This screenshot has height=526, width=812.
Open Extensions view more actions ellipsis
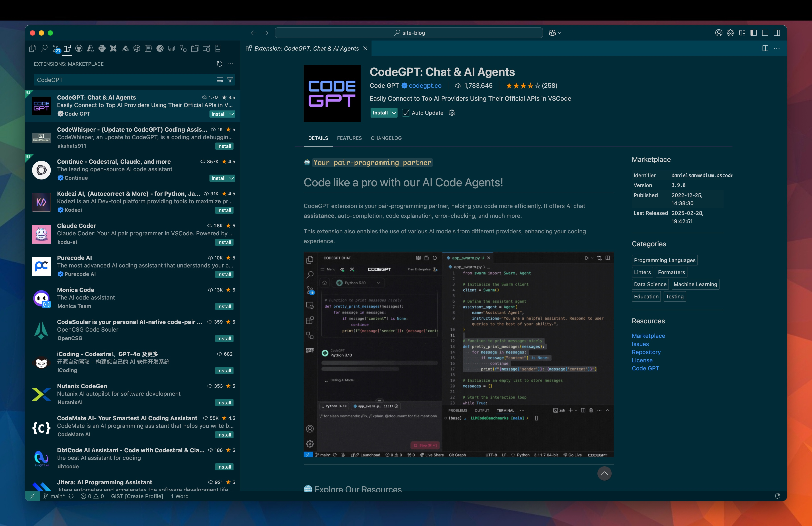[x=231, y=64]
